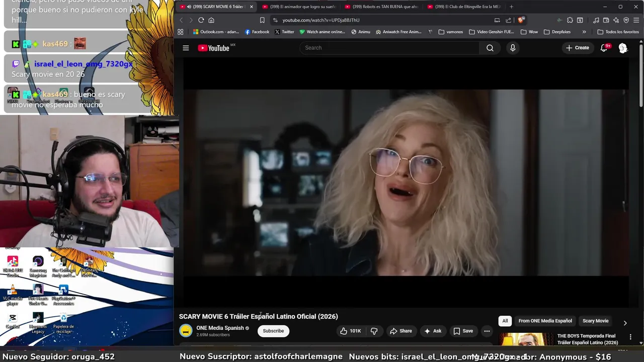Open a new browser tab
Image resolution: width=644 pixels, height=362 pixels.
[511, 7]
